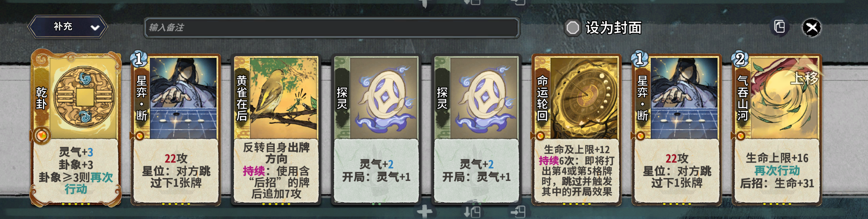
Task: Select the second 星弈·断 card
Action: click(677, 129)
